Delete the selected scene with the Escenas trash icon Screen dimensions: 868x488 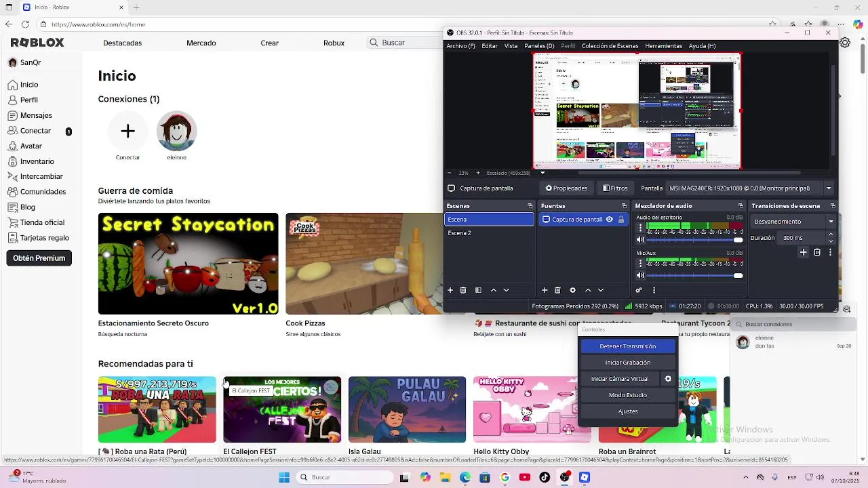click(x=463, y=290)
